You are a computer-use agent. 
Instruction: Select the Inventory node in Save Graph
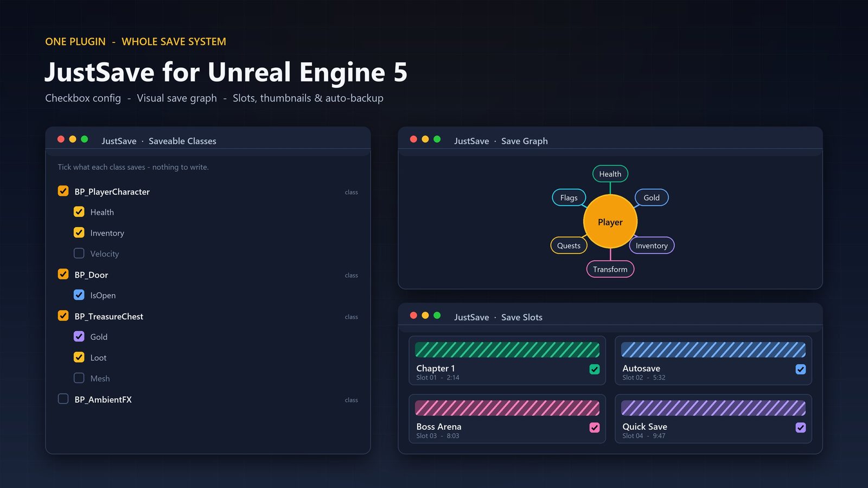(652, 246)
